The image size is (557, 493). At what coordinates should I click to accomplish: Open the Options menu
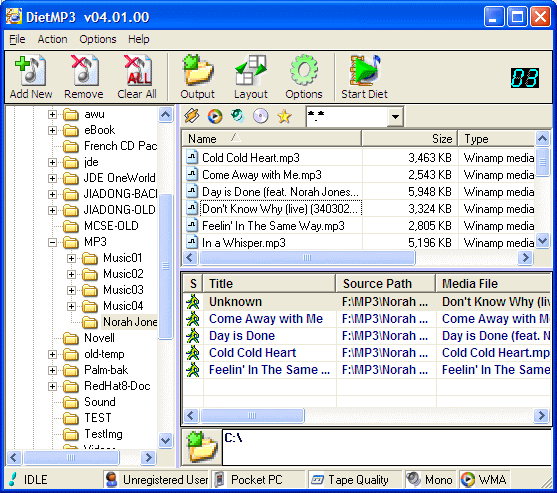tap(98, 39)
